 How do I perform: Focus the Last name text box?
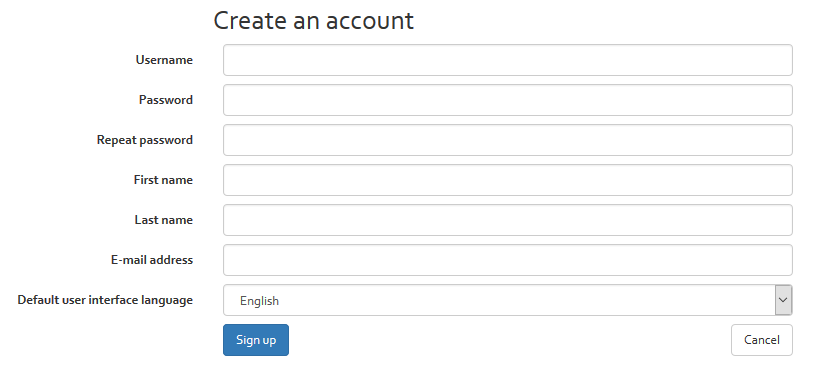508,220
